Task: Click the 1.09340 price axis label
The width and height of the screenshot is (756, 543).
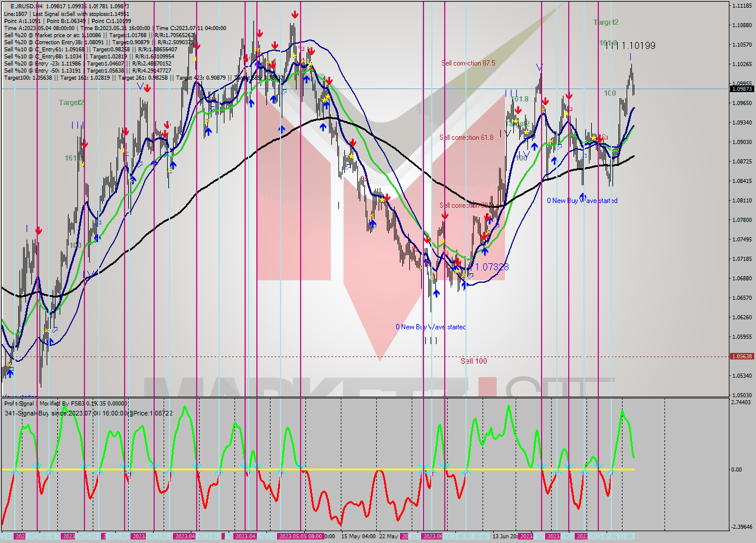Action: pyautogui.click(x=742, y=123)
